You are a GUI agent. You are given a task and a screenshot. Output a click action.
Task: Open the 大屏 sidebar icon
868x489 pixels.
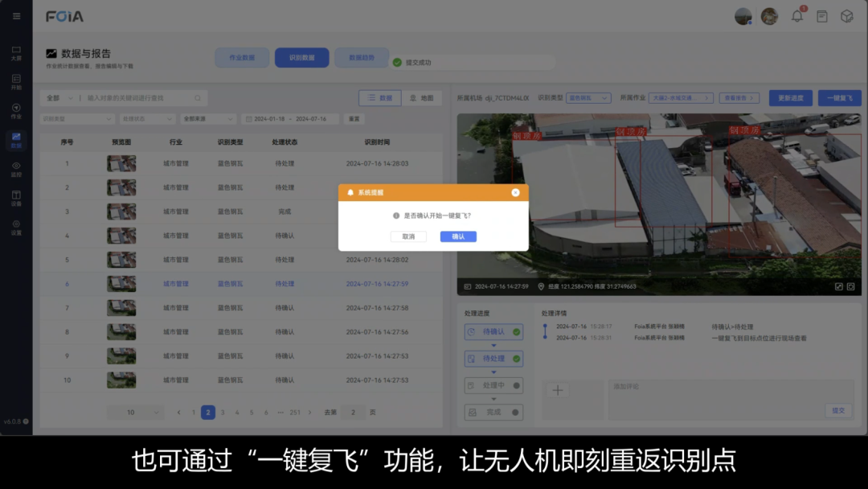coord(16,52)
